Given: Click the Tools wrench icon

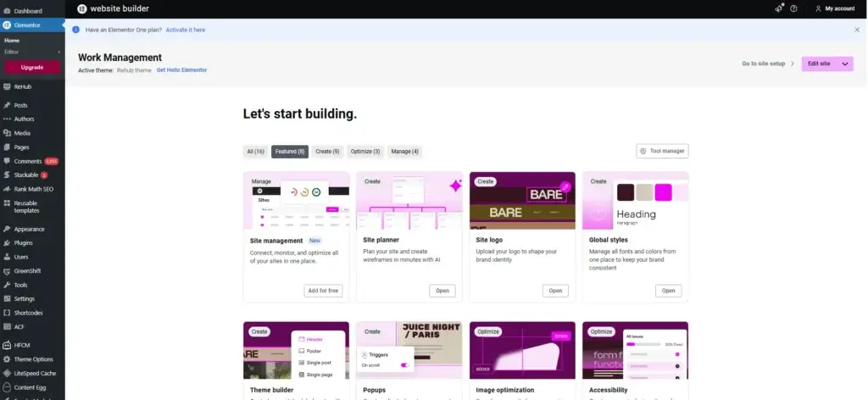Looking at the screenshot, I should (7, 285).
